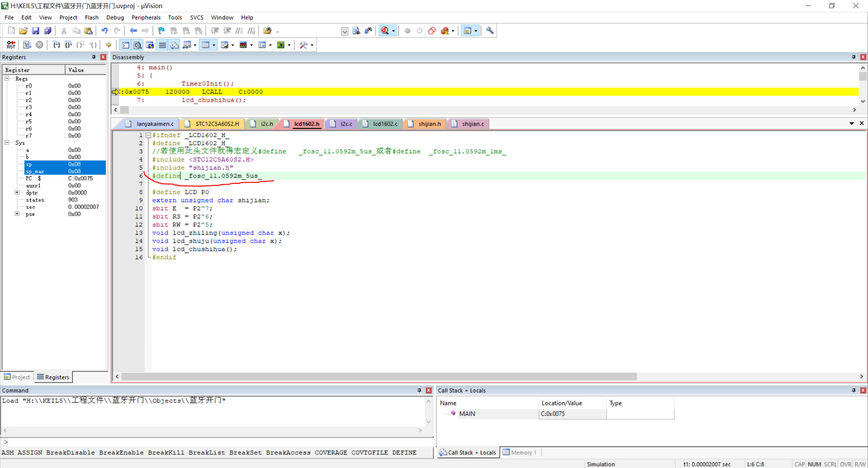Toggle Call Stack window toolbar icon
Viewport: 868px width, 468px height.
pos(175,45)
